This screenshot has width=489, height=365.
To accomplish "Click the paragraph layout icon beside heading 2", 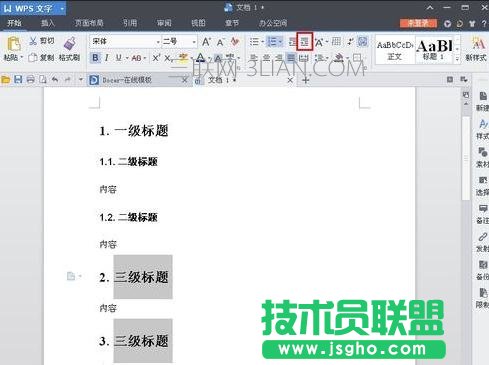I will (x=71, y=276).
